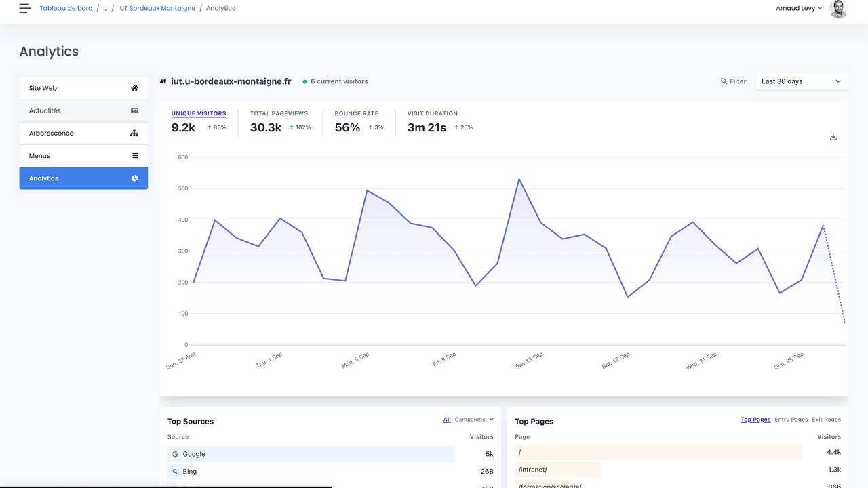Click the Menus list icon
Viewport: 868px width, 488px height.
pyautogui.click(x=135, y=156)
